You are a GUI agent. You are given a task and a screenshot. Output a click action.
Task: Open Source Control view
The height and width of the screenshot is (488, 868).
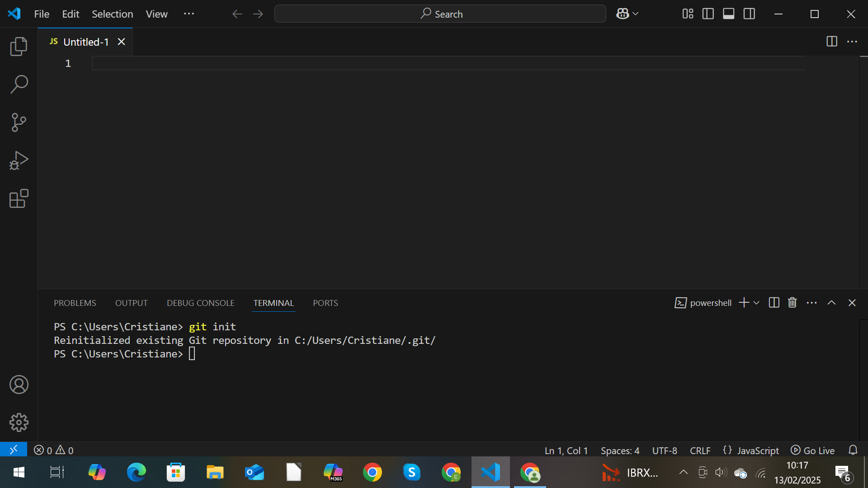pos(19,122)
